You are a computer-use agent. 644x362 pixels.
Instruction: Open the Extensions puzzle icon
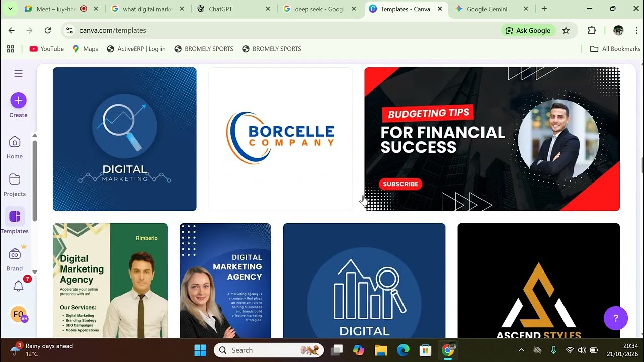(x=592, y=30)
